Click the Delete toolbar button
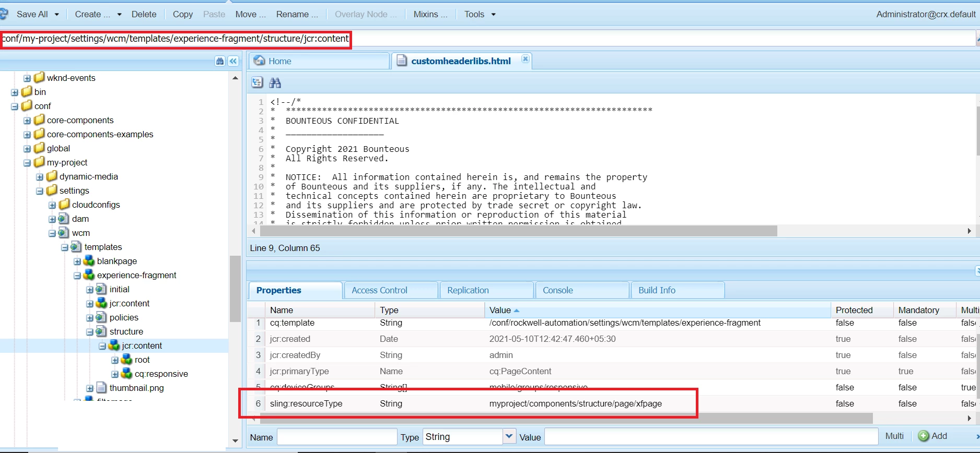 [x=144, y=15]
